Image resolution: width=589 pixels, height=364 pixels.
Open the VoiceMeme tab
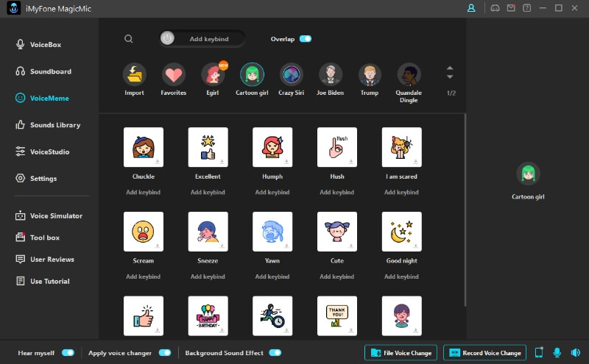[x=42, y=98]
